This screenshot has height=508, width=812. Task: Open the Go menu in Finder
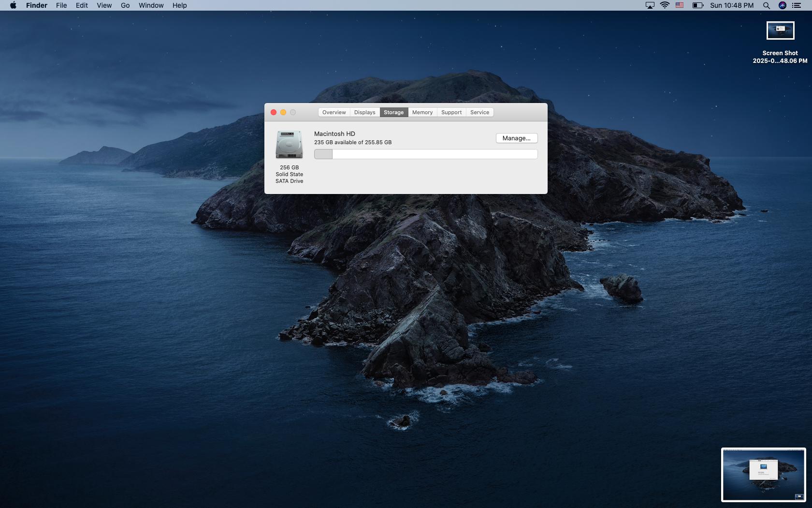(125, 5)
